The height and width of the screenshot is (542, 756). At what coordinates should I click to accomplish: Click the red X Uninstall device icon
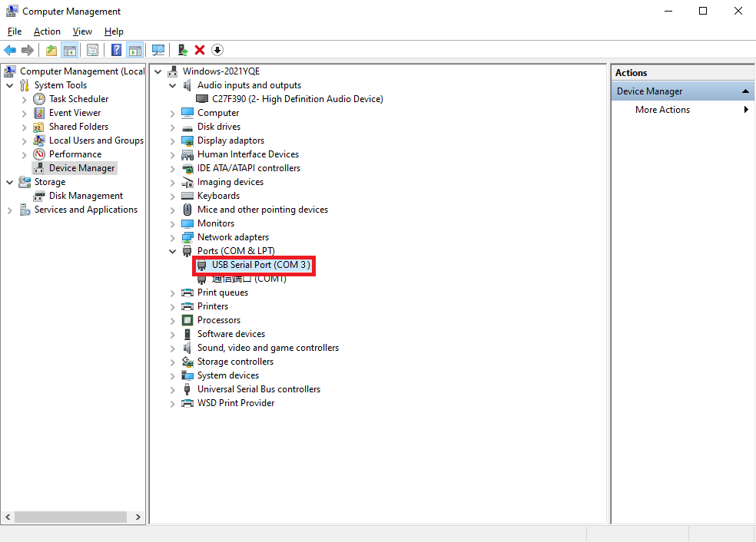click(200, 50)
